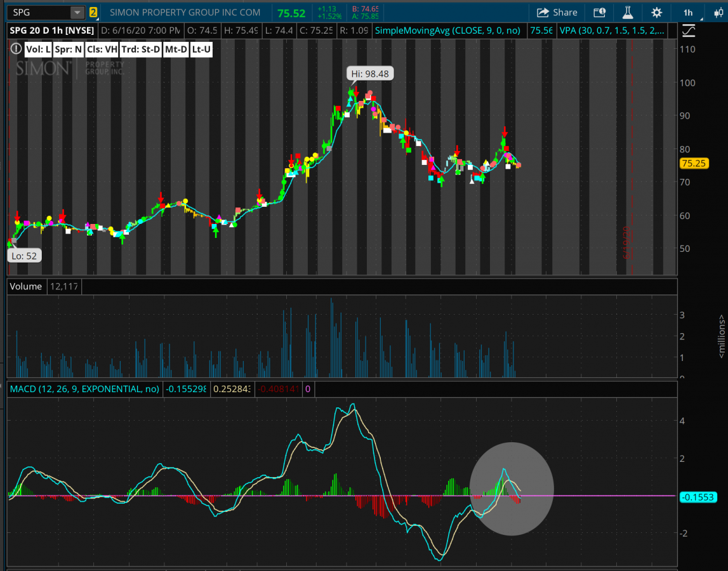Click the Spr: N label

coord(69,49)
